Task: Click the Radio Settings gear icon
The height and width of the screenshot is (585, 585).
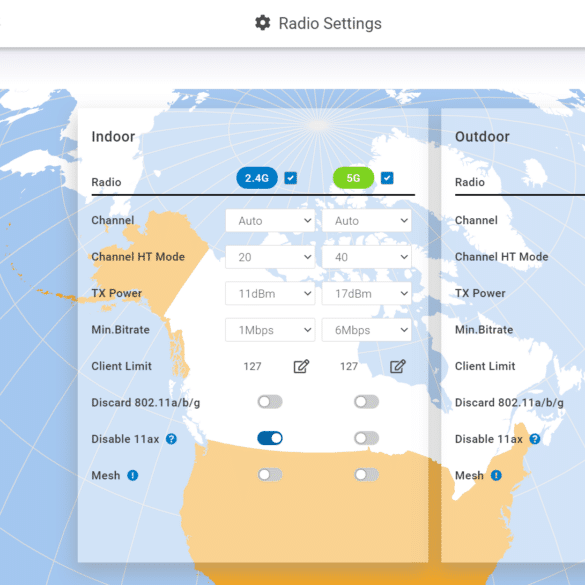Action: pyautogui.click(x=262, y=23)
